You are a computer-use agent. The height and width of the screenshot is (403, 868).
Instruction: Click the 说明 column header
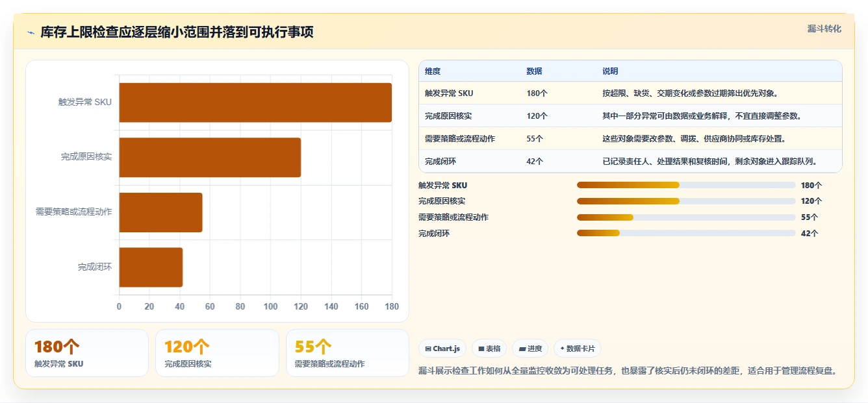tap(610, 71)
